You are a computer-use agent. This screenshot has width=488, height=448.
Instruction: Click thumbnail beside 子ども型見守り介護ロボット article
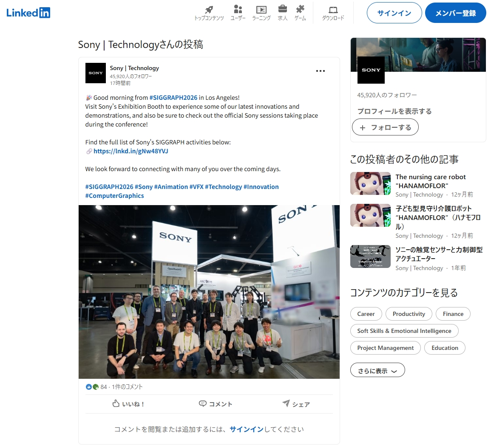pyautogui.click(x=370, y=215)
